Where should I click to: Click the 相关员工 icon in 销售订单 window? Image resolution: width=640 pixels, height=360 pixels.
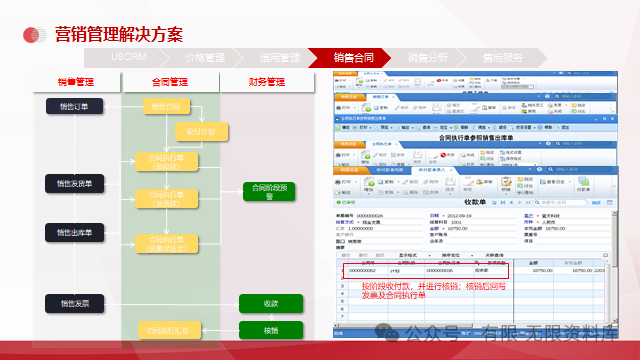(x=524, y=105)
